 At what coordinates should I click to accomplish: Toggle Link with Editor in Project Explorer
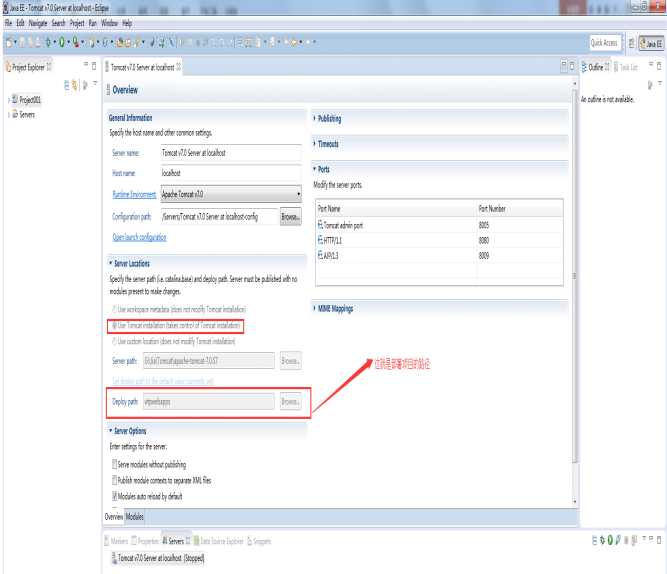(75, 85)
